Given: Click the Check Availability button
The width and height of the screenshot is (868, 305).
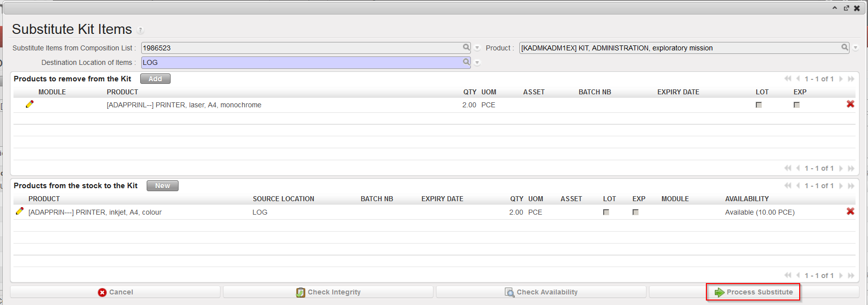Looking at the screenshot, I should click(x=541, y=292).
